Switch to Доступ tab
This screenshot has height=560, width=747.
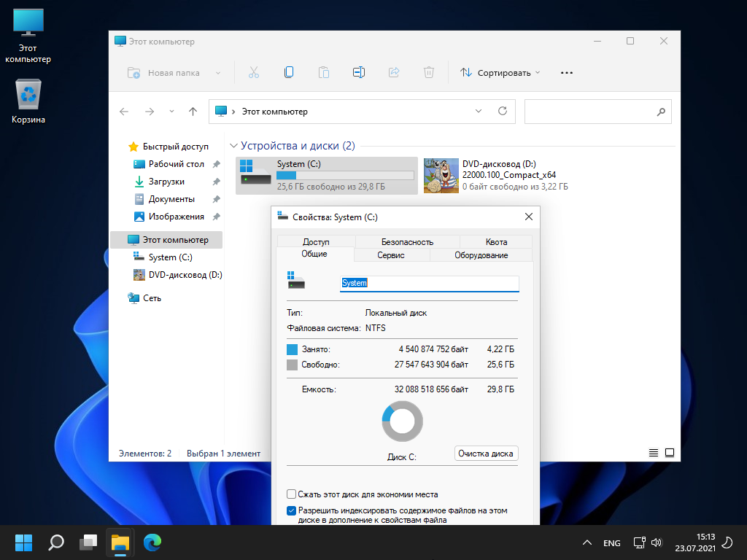pos(316,242)
